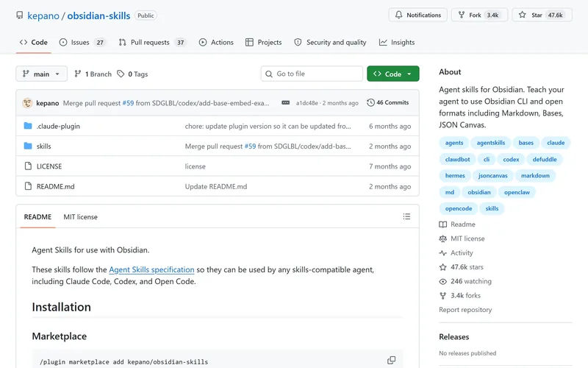The height and width of the screenshot is (368, 588).
Task: Select the clawdbot topic tag
Action: coord(457,159)
